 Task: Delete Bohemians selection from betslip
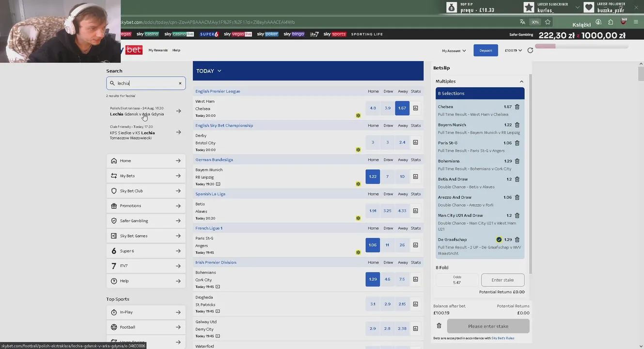point(517,161)
